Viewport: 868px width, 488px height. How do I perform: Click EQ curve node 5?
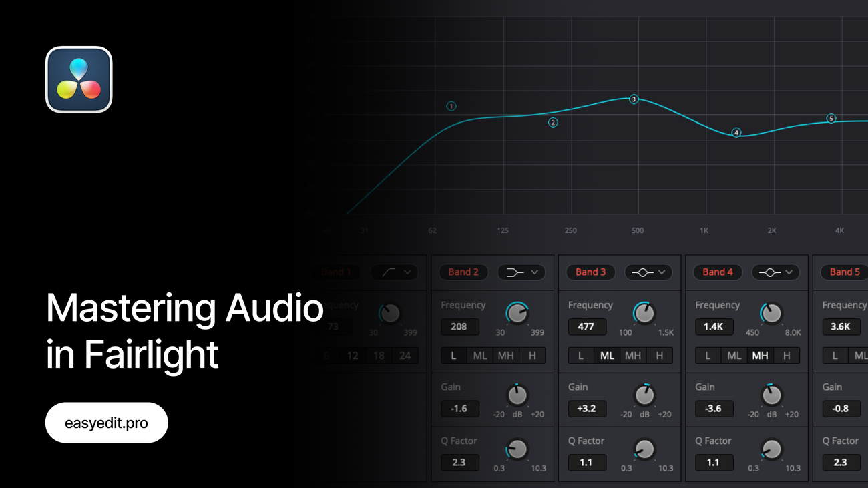coord(831,119)
